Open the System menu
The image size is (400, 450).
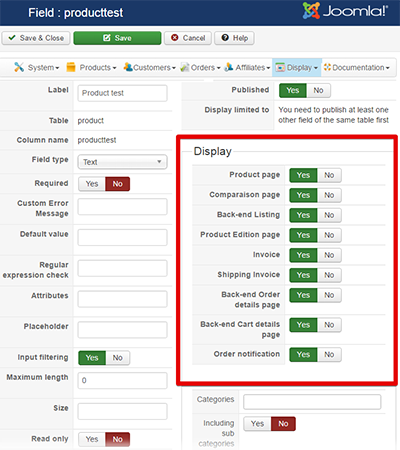43,67
